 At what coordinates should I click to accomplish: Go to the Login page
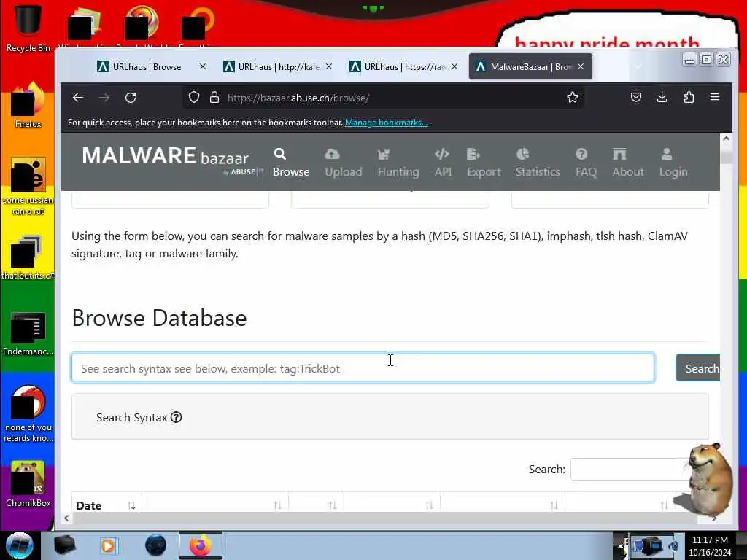(x=673, y=163)
